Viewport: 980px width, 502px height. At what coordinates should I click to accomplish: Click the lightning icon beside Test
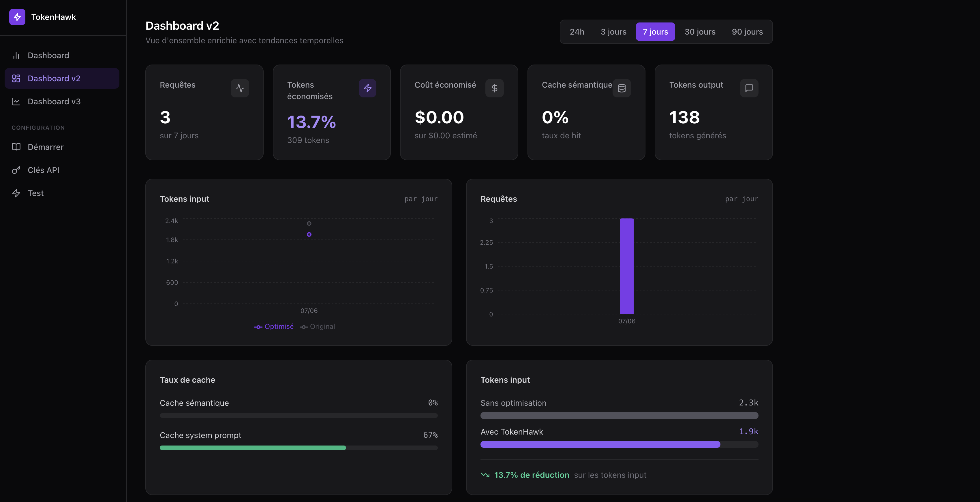(x=16, y=193)
